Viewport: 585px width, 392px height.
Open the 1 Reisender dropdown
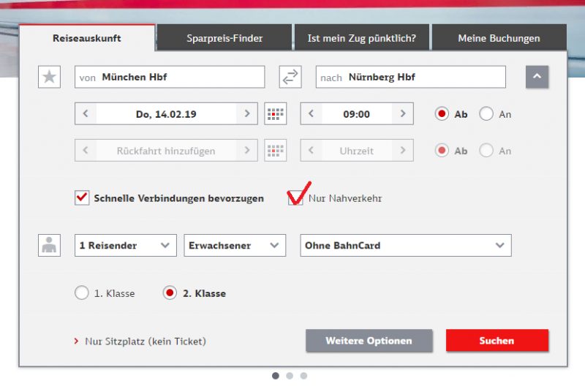[125, 246]
